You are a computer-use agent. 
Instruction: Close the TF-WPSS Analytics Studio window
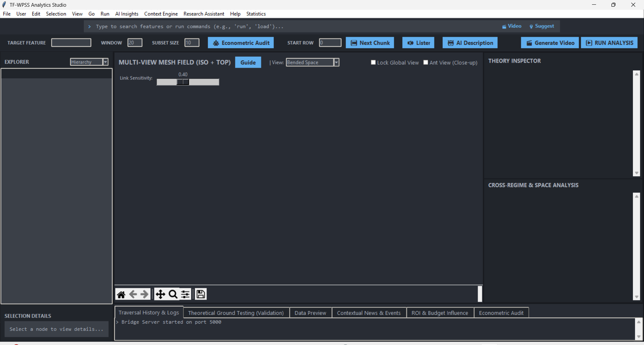tap(633, 5)
